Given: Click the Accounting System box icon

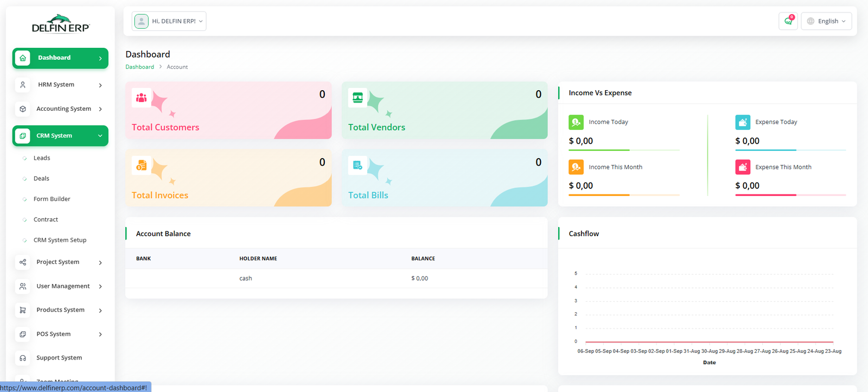Looking at the screenshot, I should [x=23, y=109].
